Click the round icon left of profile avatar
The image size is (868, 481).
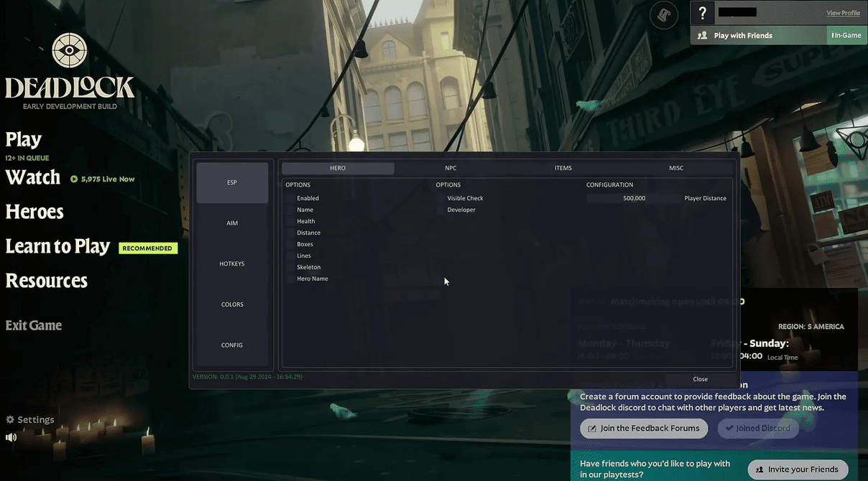663,15
